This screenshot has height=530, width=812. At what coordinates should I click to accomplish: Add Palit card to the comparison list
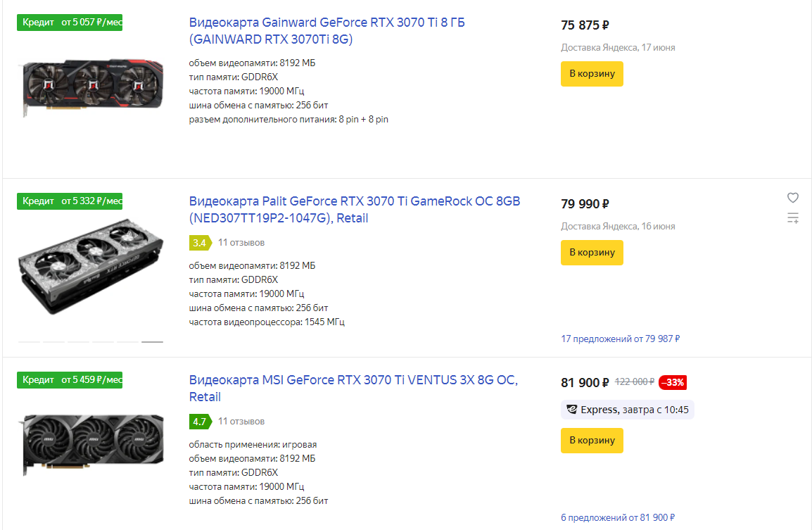point(793,218)
